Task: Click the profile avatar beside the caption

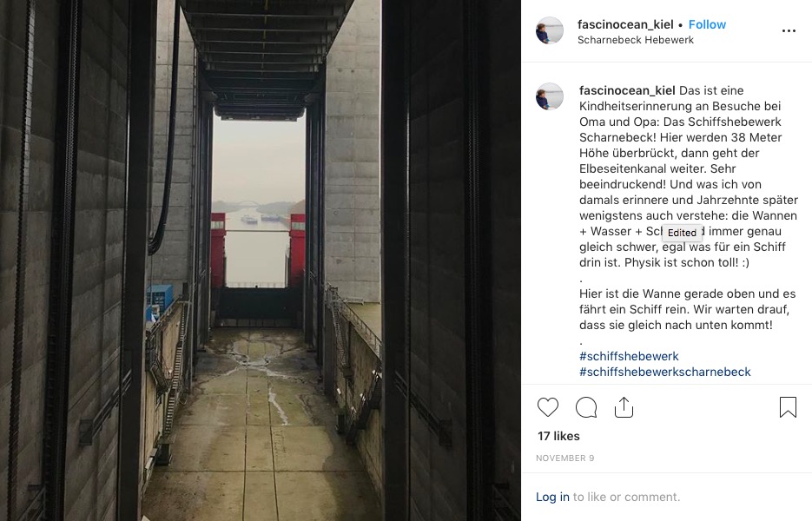Action: click(550, 96)
